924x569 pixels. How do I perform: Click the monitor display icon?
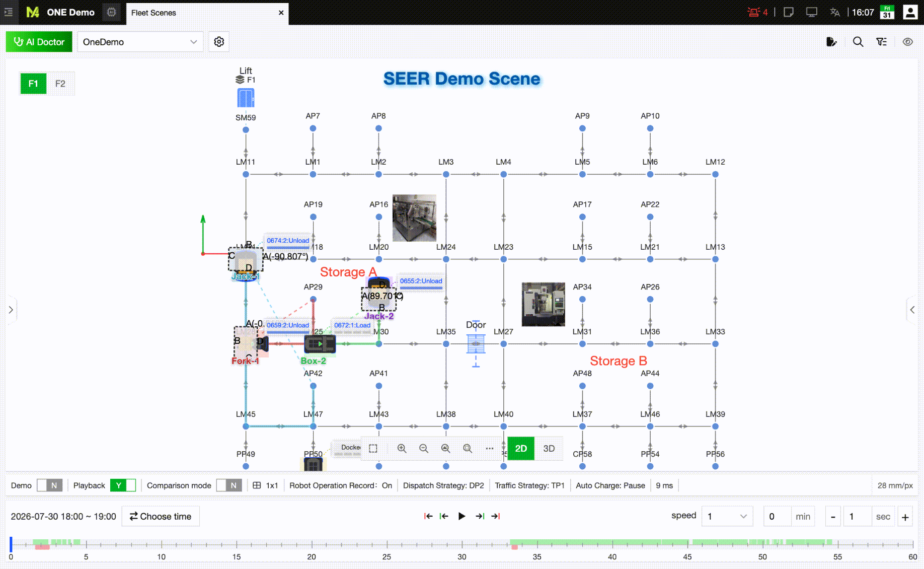pos(812,12)
